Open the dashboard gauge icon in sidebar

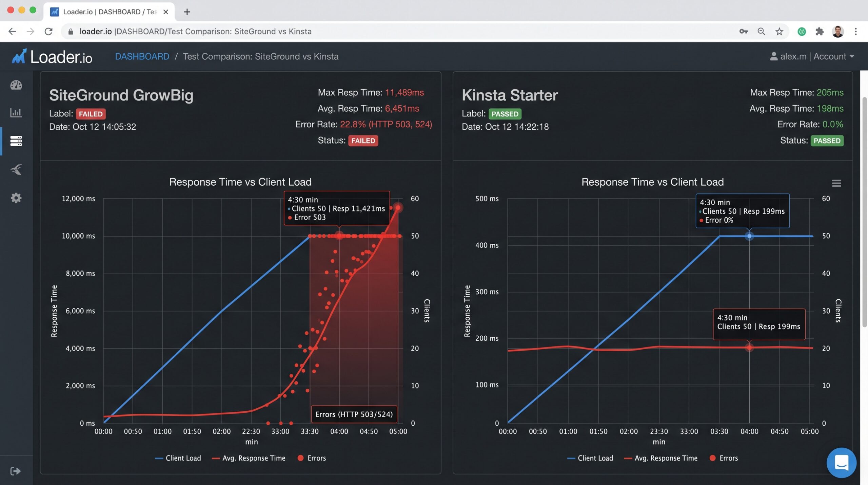(x=16, y=85)
